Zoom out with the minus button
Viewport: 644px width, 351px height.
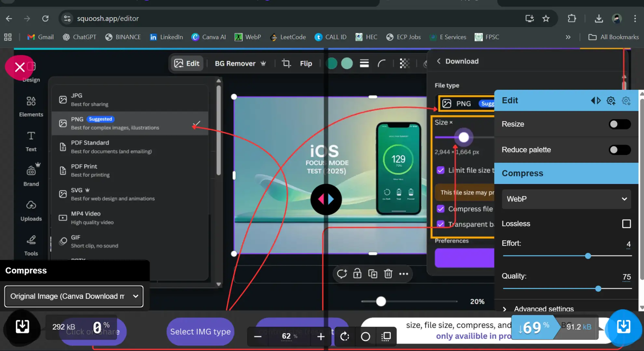click(x=258, y=336)
